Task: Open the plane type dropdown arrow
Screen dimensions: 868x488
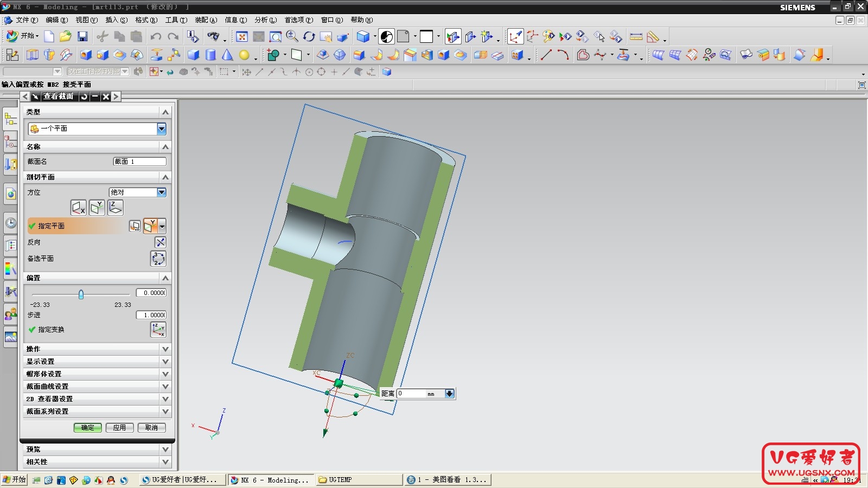Action: [162, 226]
